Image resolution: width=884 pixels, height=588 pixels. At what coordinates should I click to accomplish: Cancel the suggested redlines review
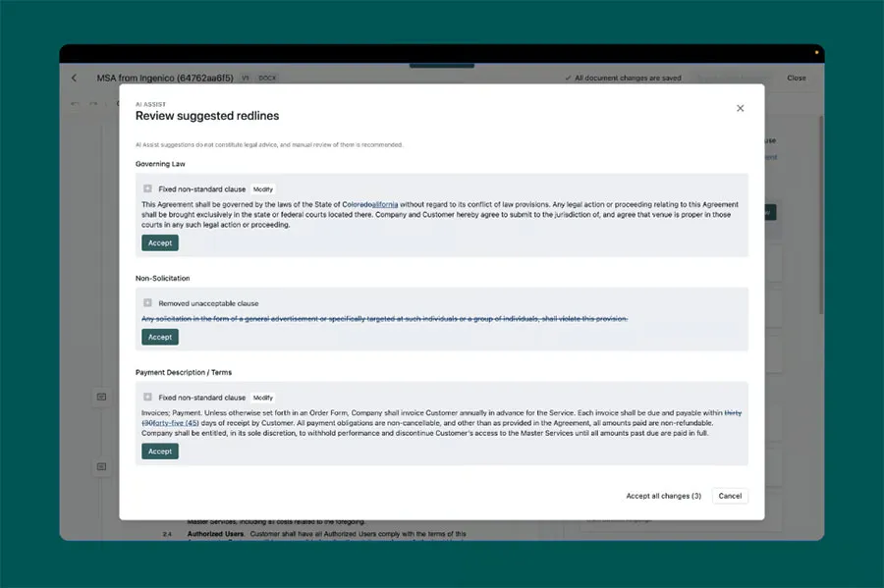click(730, 496)
